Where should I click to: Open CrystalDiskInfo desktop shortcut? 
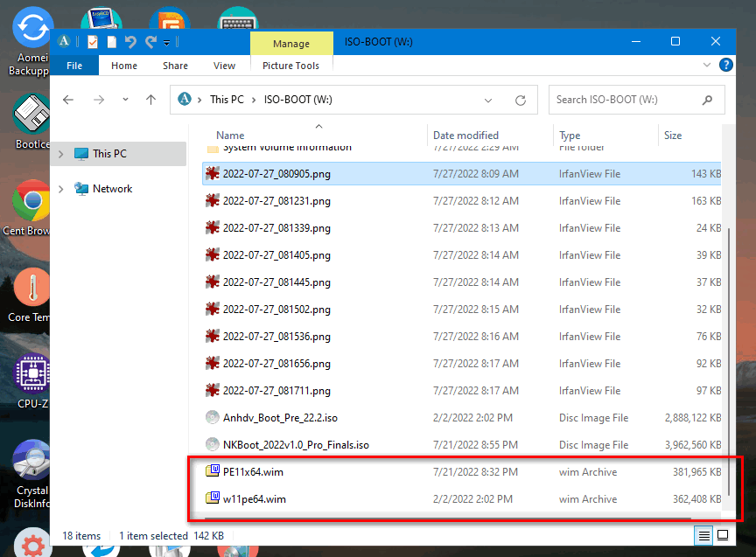tap(31, 475)
